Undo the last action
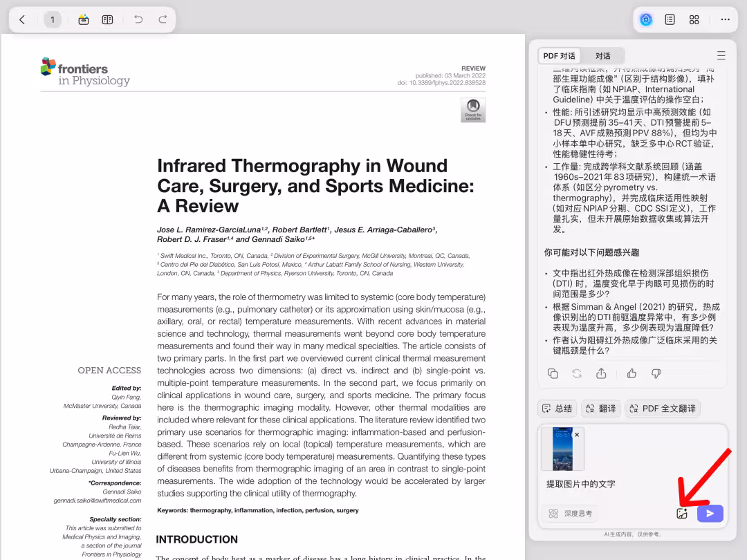This screenshot has height=560, width=747. click(x=138, y=19)
